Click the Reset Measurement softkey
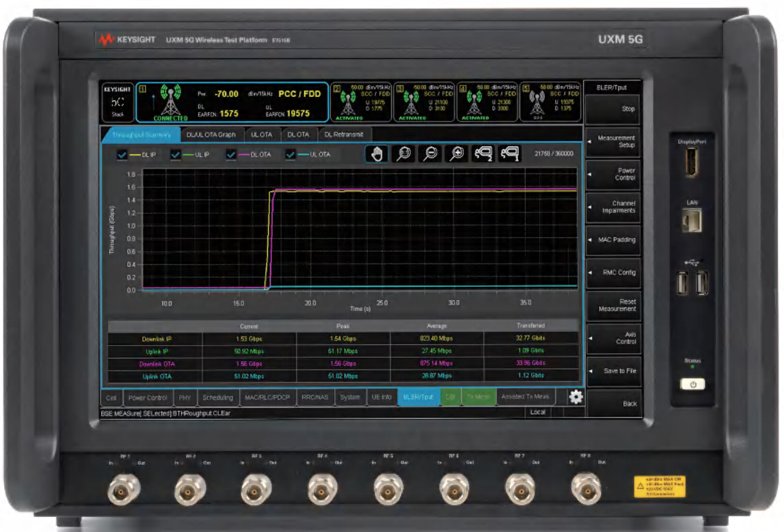The image size is (784, 532). pos(613,305)
